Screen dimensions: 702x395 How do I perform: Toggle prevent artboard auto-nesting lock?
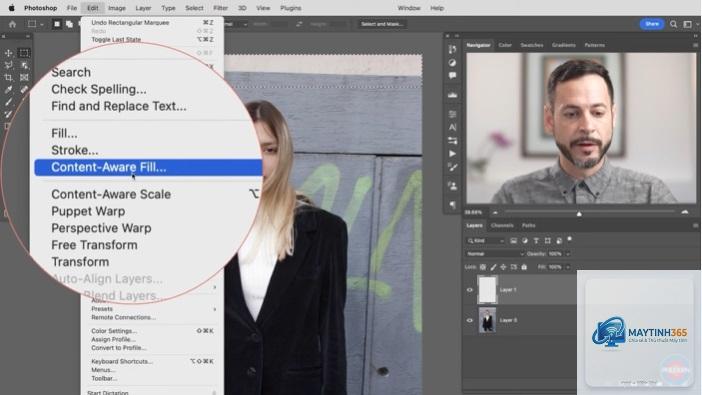[x=514, y=267]
